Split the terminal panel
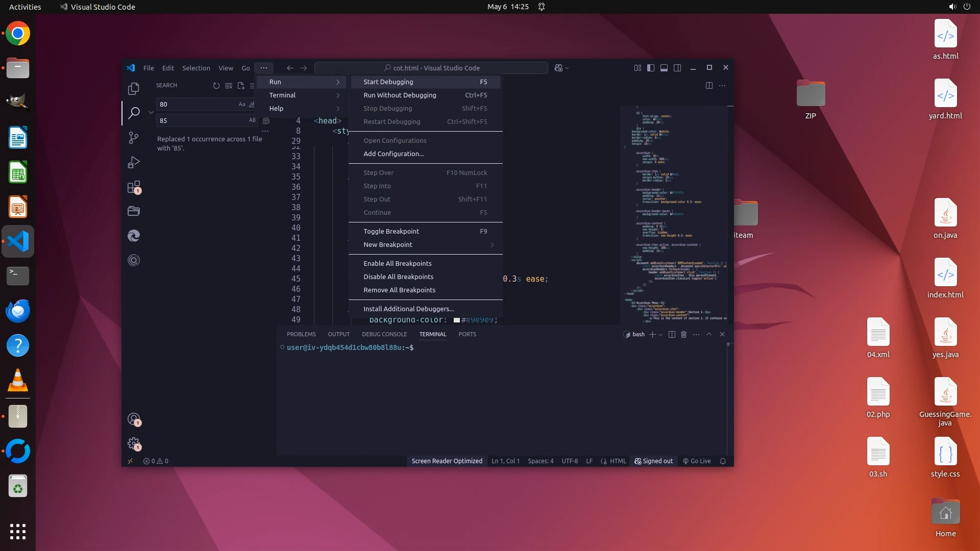The height and width of the screenshot is (551, 980). (x=672, y=334)
